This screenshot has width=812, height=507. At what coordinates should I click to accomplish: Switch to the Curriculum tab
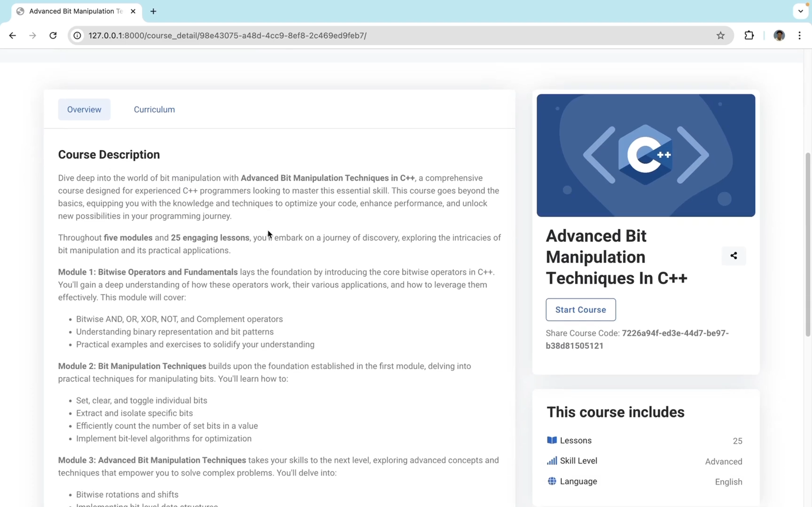[x=154, y=109]
